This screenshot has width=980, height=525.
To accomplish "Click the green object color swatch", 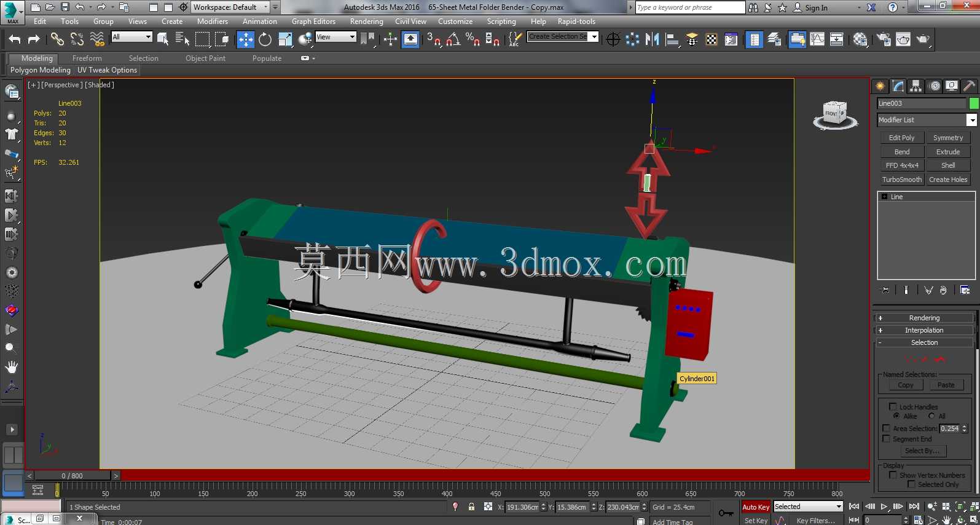I will pyautogui.click(x=974, y=103).
